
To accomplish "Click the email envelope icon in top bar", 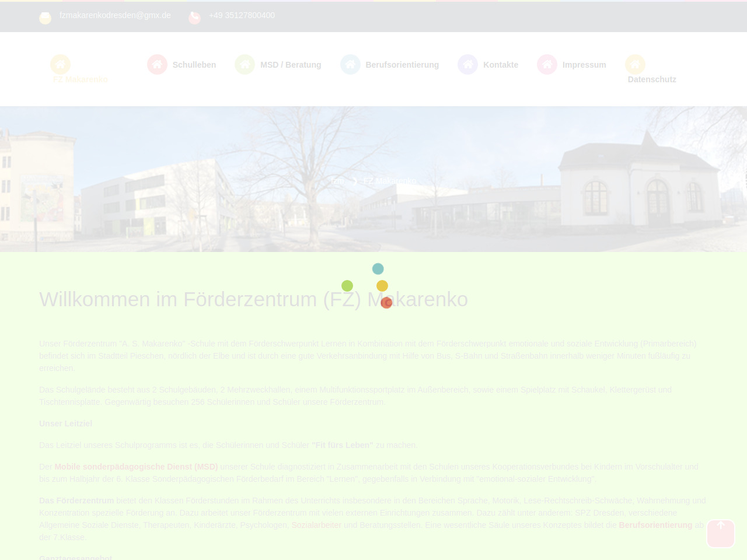I will [x=45, y=18].
